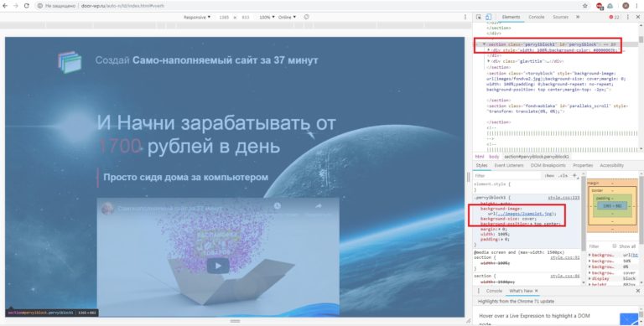This screenshot has height=326, width=644.
Task: Toggle the device toolbar icon in DevTools
Action: [488, 17]
